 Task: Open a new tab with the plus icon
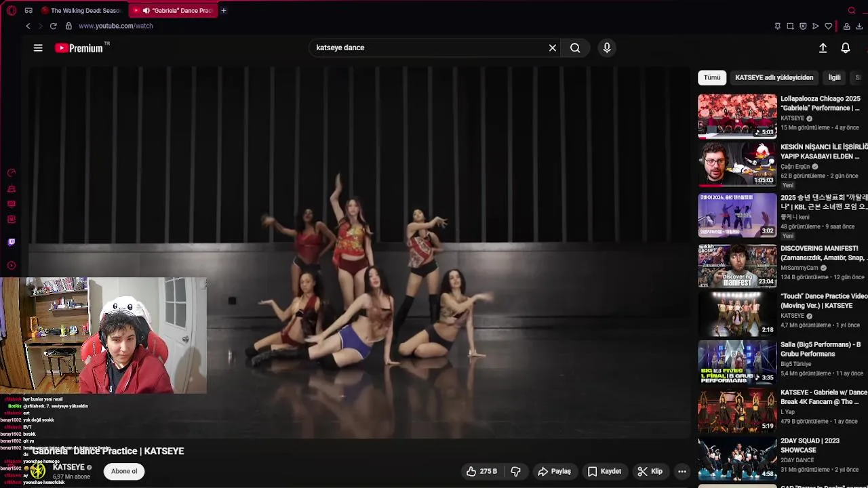pyautogui.click(x=223, y=10)
